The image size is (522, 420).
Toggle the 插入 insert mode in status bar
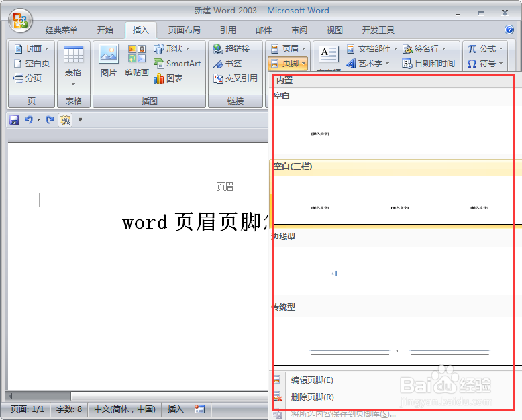click(175, 409)
